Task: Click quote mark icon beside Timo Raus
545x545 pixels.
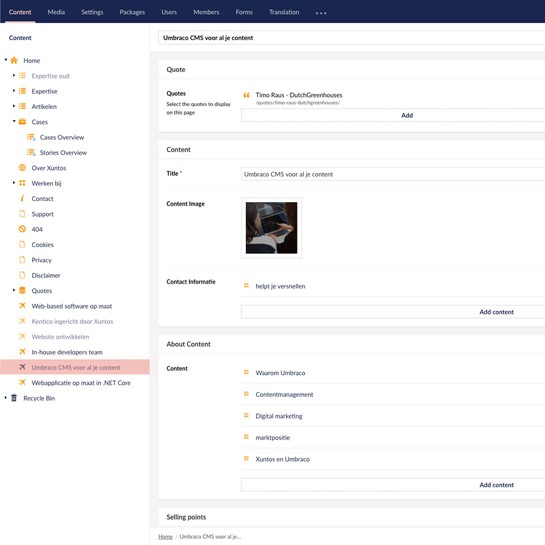Action: (246, 95)
